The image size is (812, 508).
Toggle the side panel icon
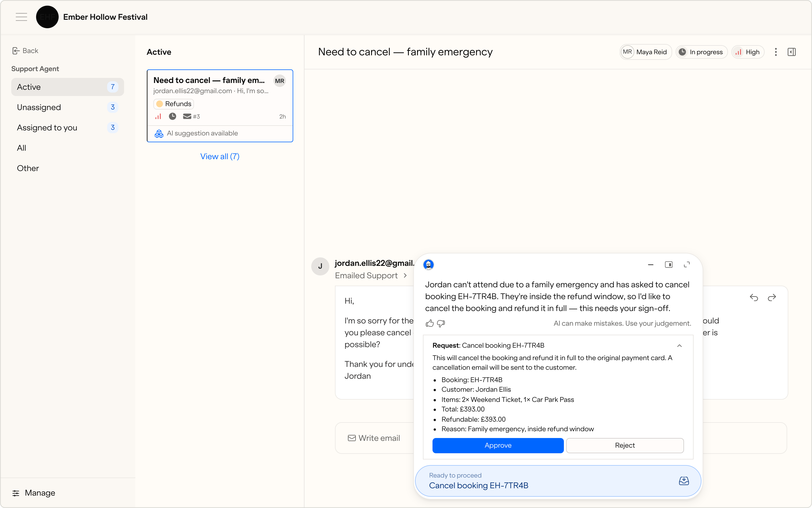791,52
